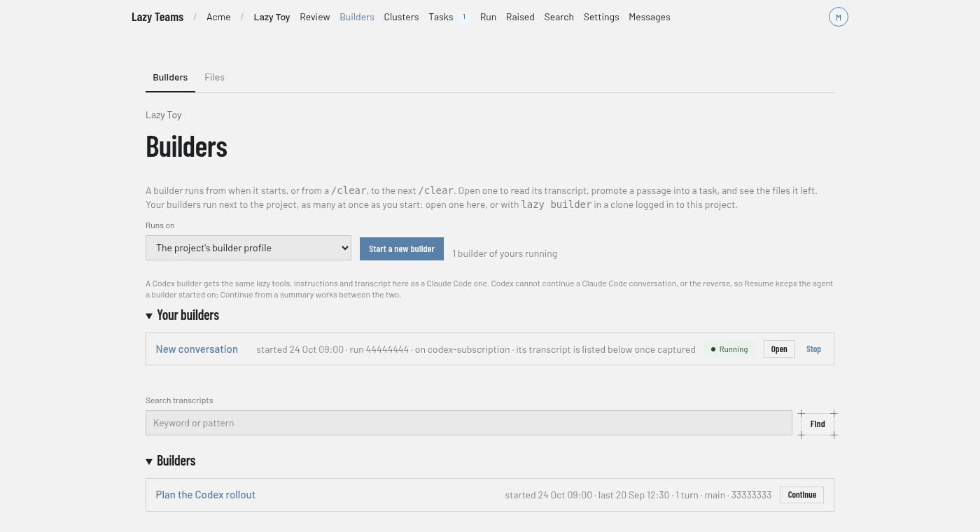Open the New conversation link

click(197, 349)
